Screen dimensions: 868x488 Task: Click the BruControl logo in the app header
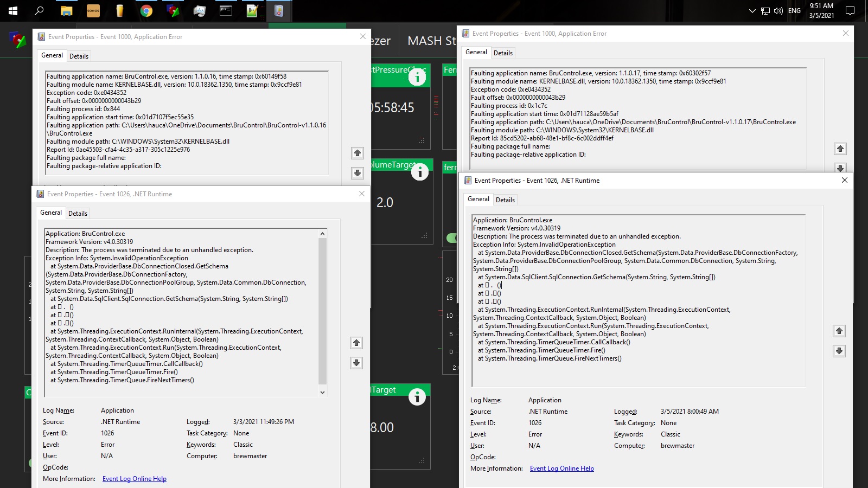[x=17, y=40]
